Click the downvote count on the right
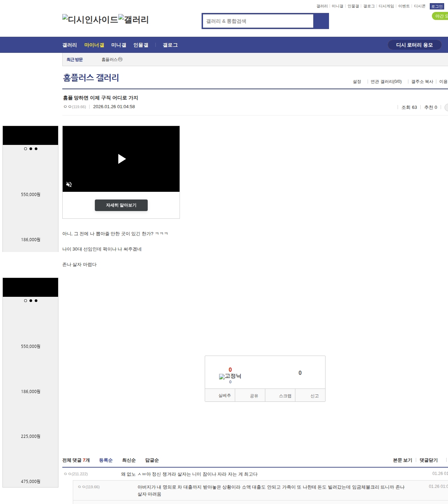The image size is (448, 504). (300, 373)
